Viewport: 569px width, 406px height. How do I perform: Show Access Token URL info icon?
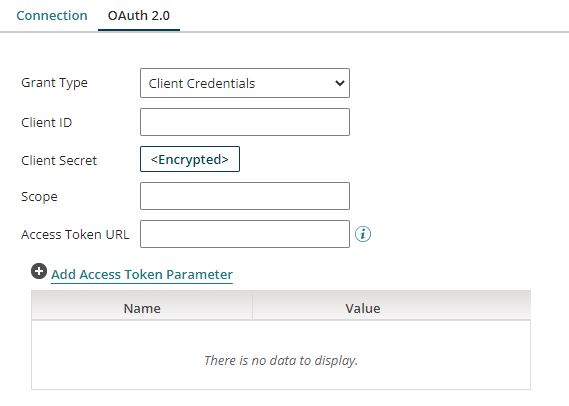[x=363, y=234]
